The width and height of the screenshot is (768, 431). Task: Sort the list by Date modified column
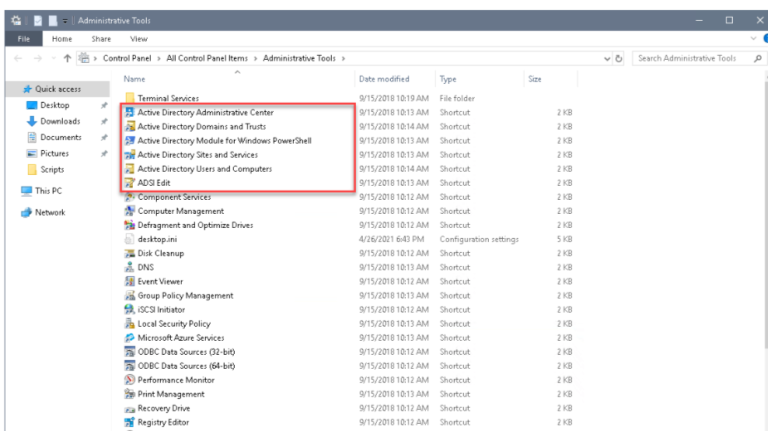point(385,78)
